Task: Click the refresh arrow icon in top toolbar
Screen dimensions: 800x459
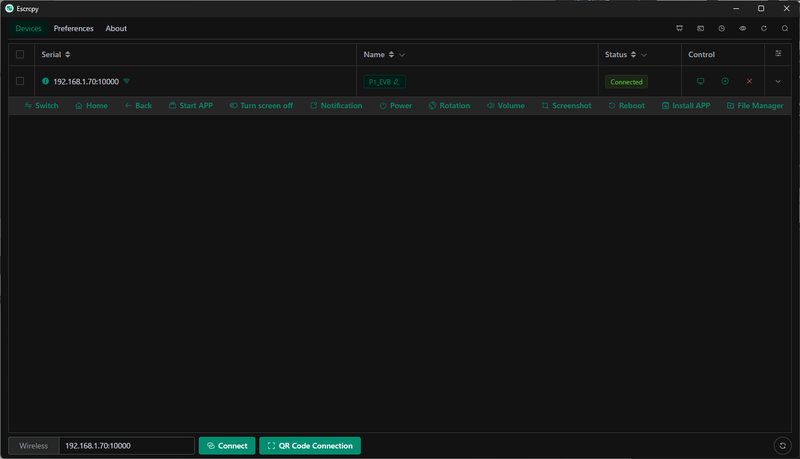Action: [764, 29]
